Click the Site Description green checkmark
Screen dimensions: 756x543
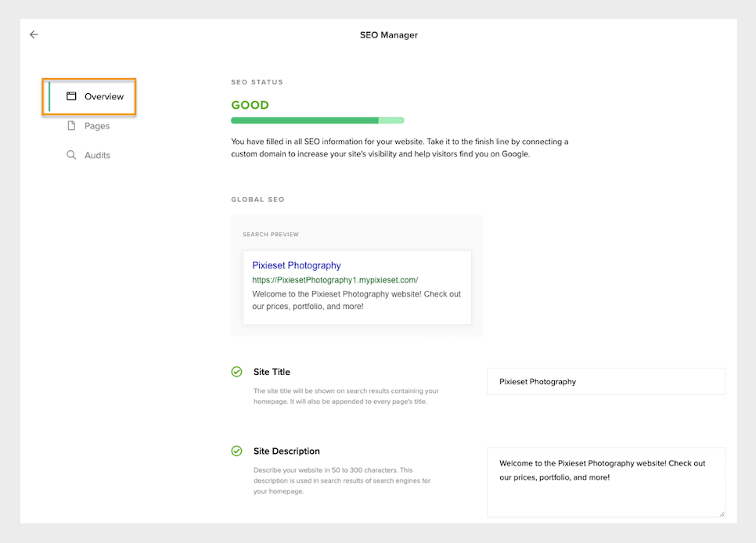tap(236, 451)
